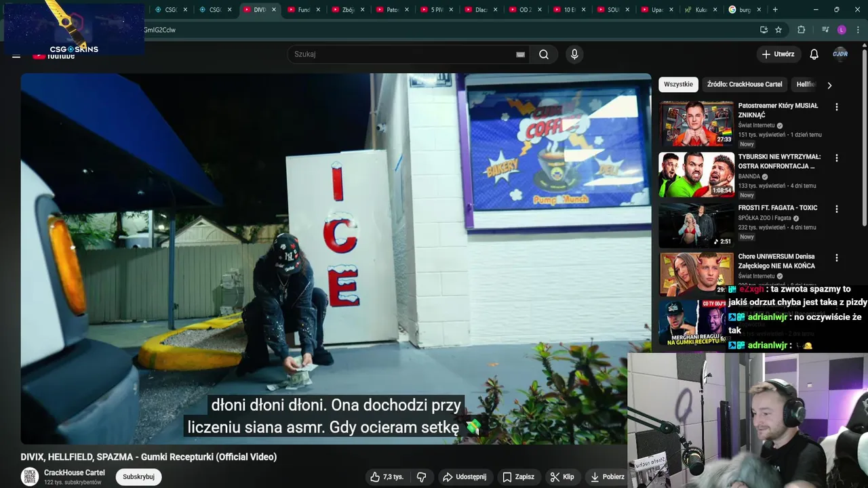This screenshot has width=868, height=488.
Task: Click the Utwórz create button
Action: [778, 54]
